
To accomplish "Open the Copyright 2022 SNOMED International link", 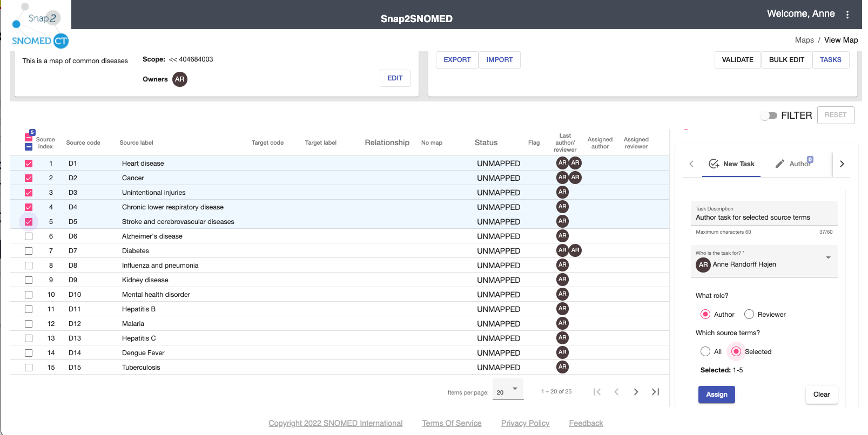I will click(335, 423).
